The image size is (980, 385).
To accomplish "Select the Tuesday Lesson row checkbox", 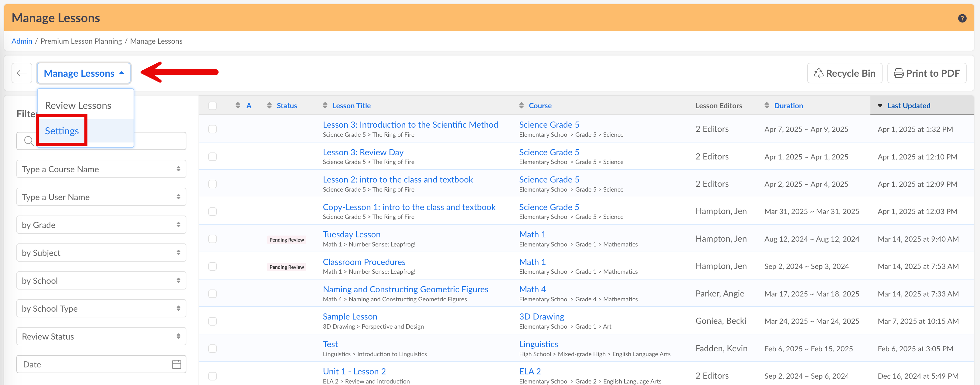I will tap(212, 239).
